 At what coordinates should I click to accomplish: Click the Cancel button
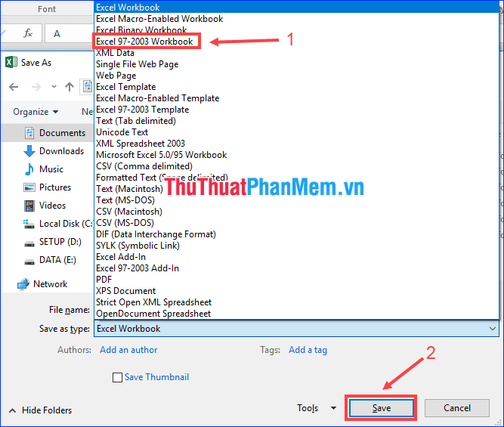[x=456, y=408]
